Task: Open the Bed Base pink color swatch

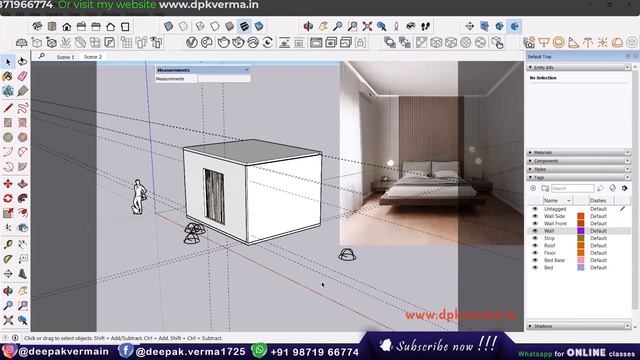Action: 580,260
